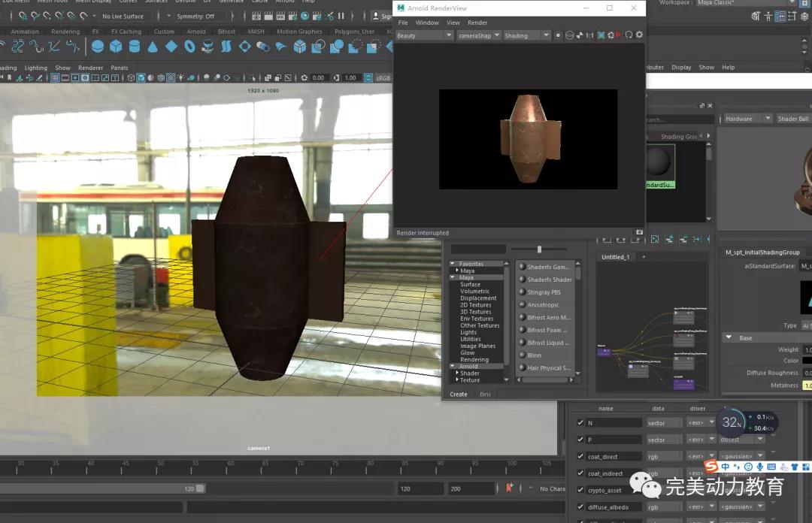This screenshot has height=523, width=812.
Task: Open Arnold RenderView settings gear
Action: (639, 35)
